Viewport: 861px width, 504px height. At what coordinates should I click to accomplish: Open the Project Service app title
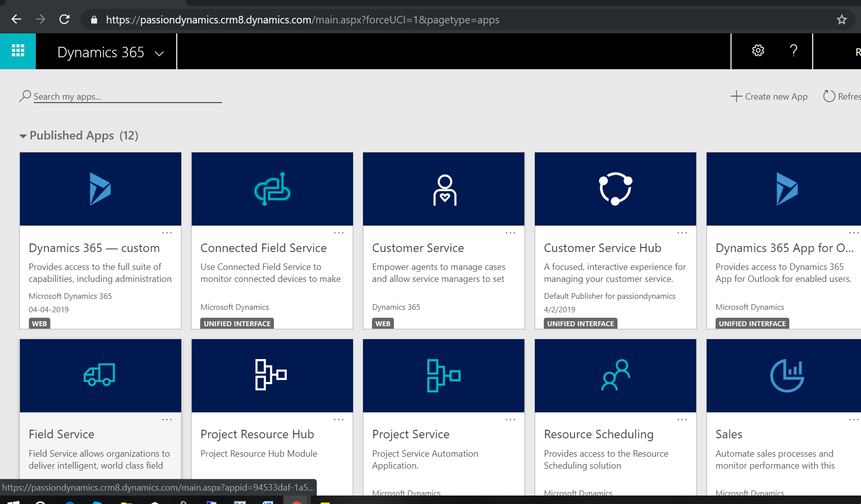tap(411, 434)
